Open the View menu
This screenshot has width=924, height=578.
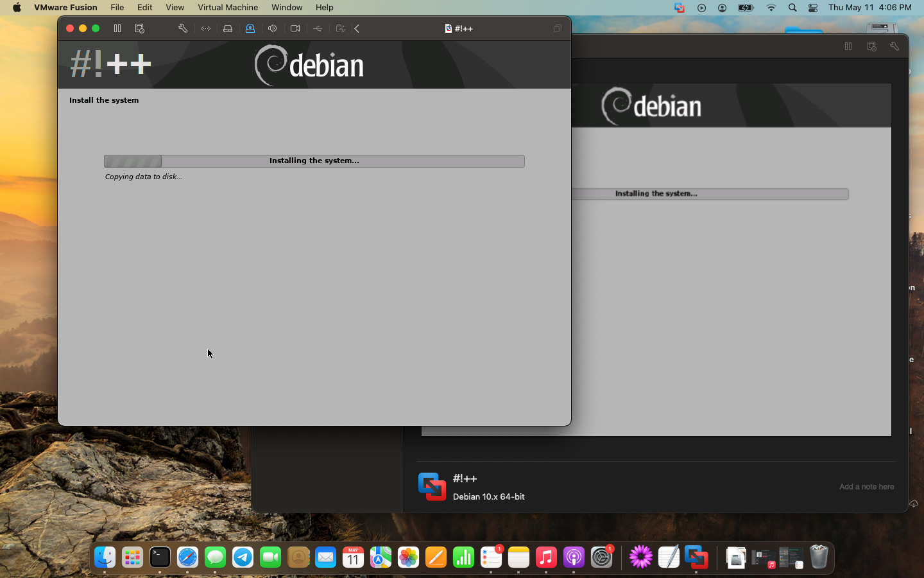pyautogui.click(x=175, y=8)
